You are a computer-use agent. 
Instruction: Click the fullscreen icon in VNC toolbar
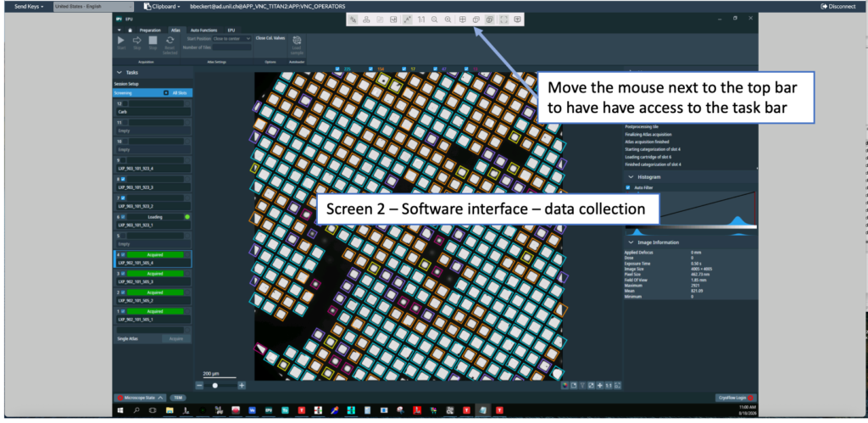[x=504, y=19]
